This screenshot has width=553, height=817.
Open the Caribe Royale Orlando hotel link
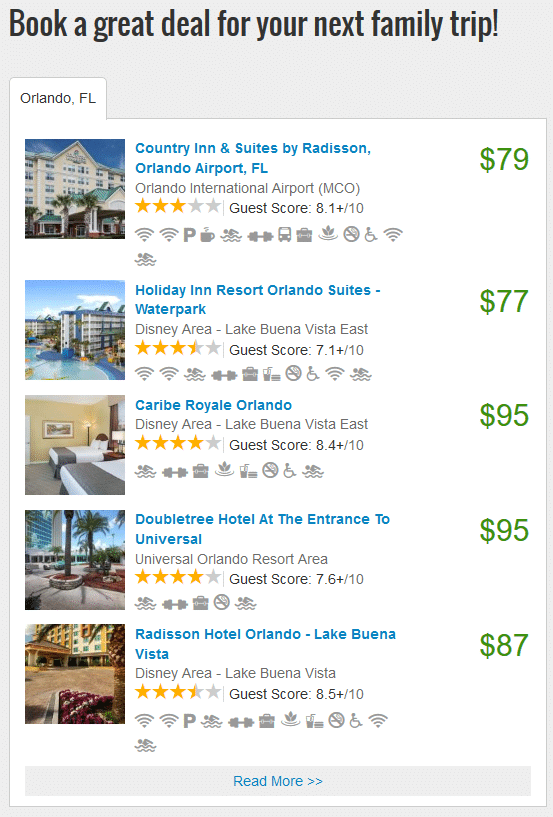tap(213, 405)
